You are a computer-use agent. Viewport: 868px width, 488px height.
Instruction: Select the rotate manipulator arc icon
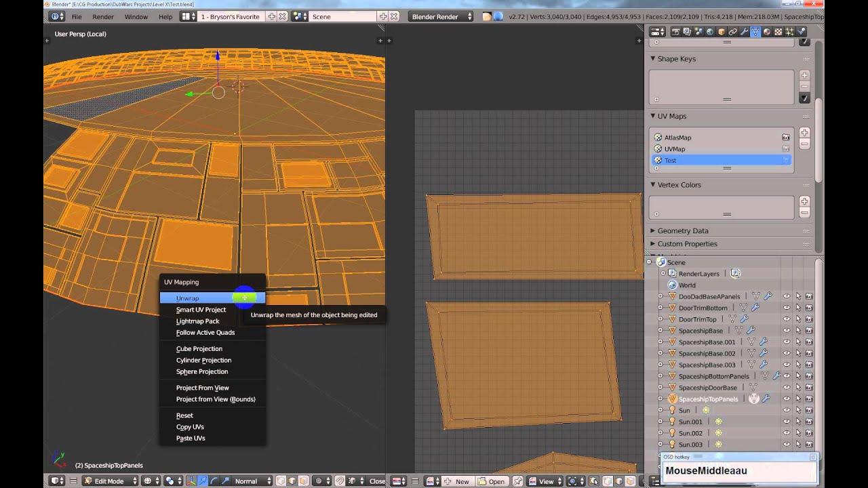click(214, 481)
